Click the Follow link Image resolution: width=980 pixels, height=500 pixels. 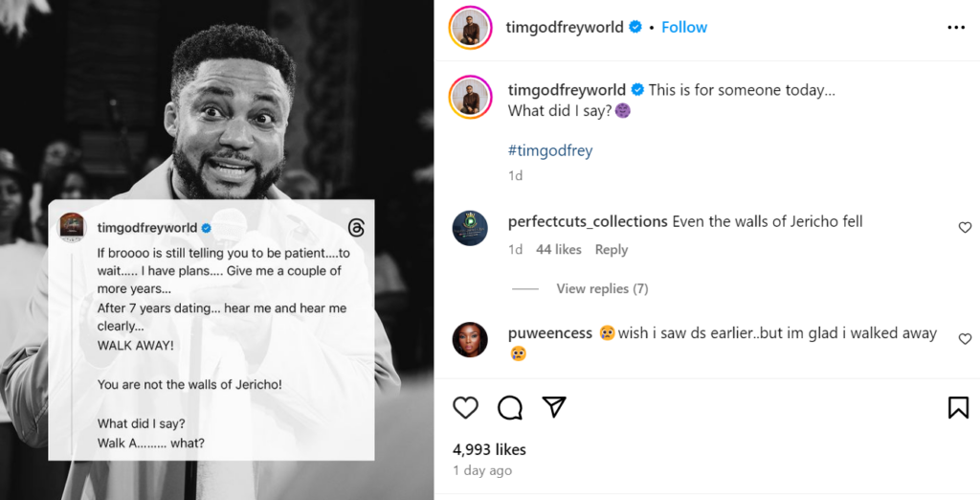684,27
